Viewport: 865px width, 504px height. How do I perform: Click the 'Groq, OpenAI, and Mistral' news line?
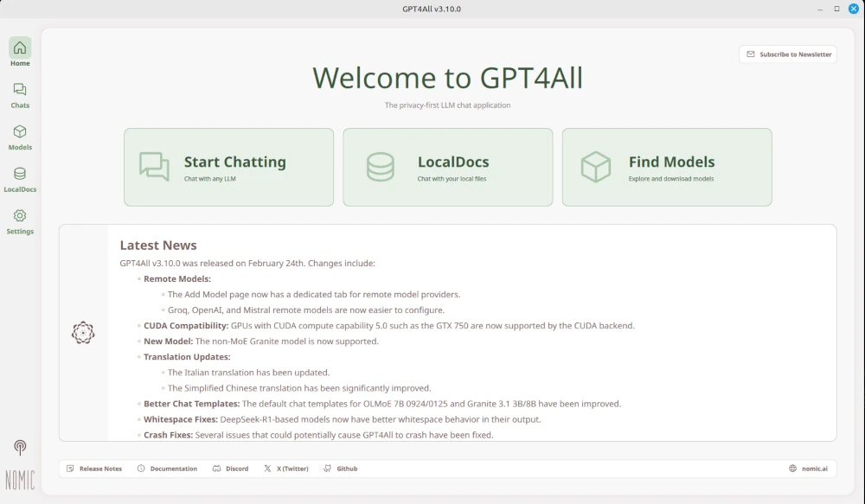(305, 310)
